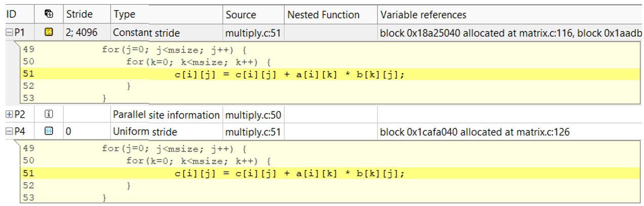Viewport: 644px width, 206px height.
Task: Click the blue uniform stride icon in P4
Action: coord(49,132)
